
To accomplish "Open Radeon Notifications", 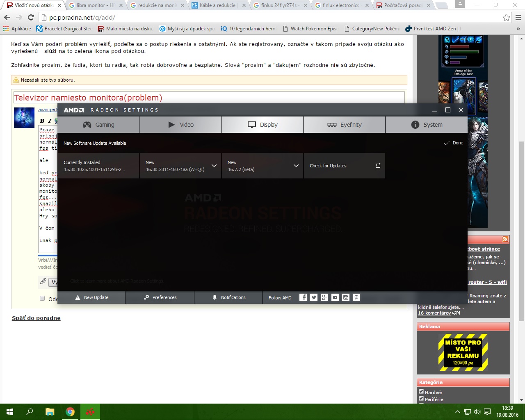I will (x=228, y=297).
